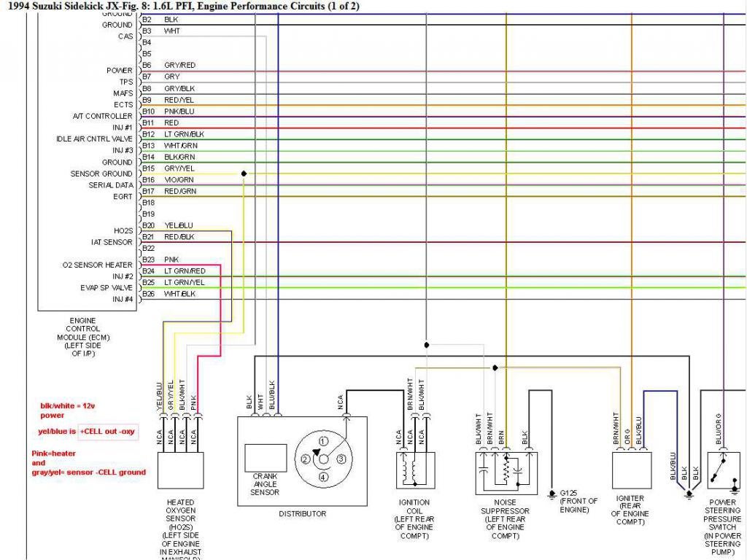Click the IAT SENSOR label
Image resolution: width=747 pixels, height=560 pixels.
[x=112, y=242]
